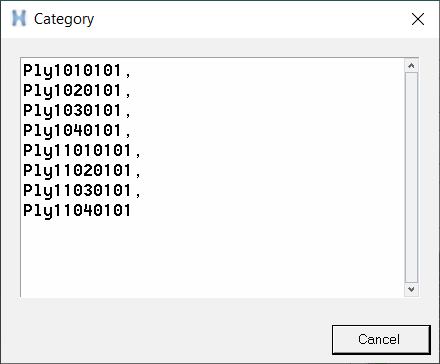Place cursor after comma following Ply1010101
Viewport: 440px width, 364px height.
[132, 71]
